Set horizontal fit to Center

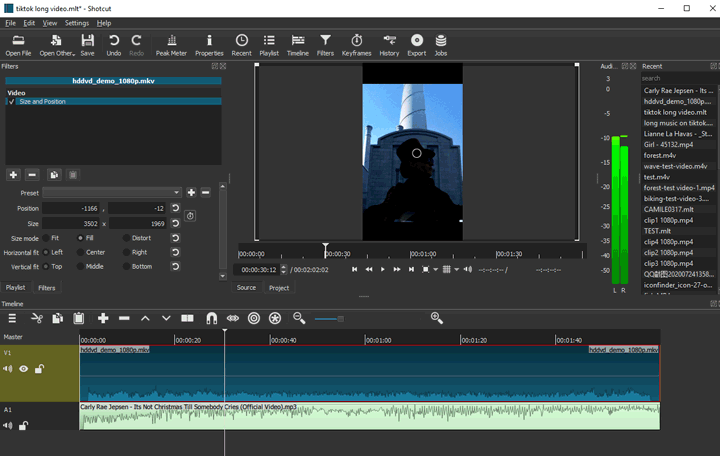click(80, 252)
